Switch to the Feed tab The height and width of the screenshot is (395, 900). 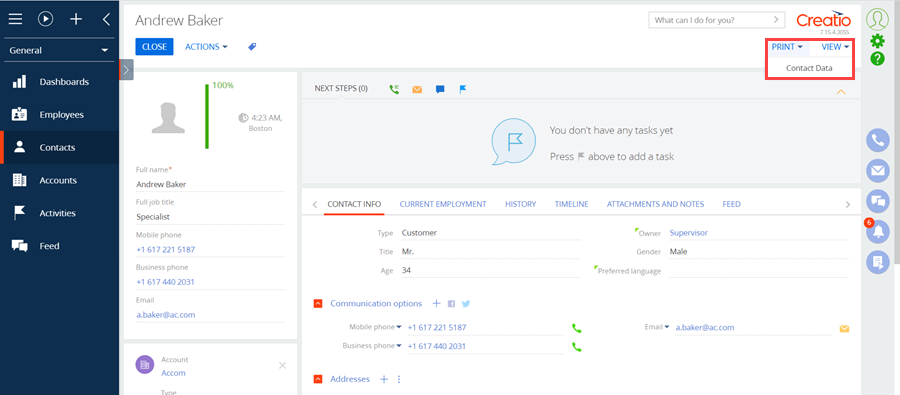731,204
